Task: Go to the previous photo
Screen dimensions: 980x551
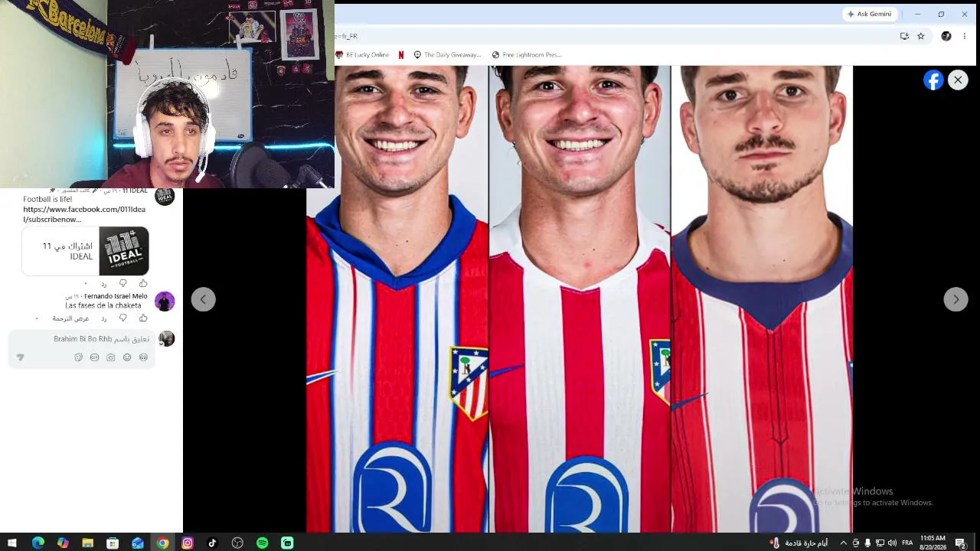Action: (203, 299)
